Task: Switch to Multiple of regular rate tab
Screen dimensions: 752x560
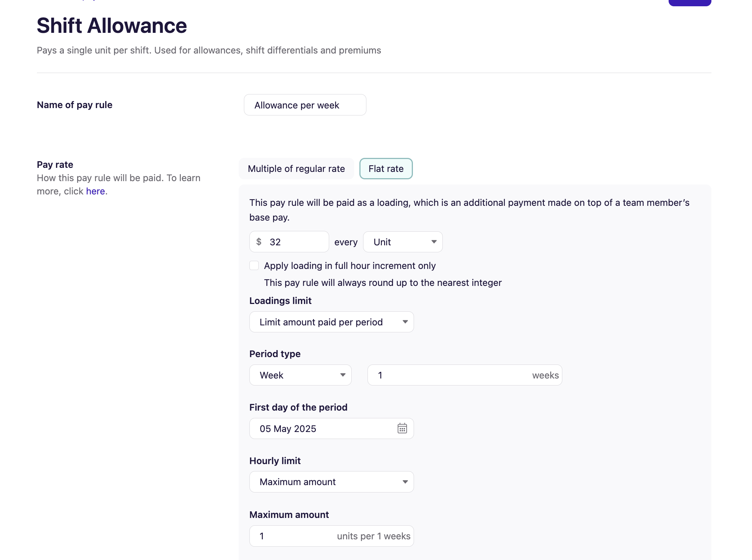Action: click(296, 169)
